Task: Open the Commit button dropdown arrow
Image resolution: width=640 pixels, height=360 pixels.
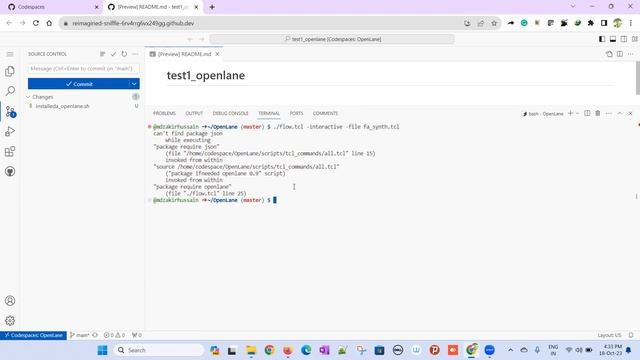Action: pos(134,84)
